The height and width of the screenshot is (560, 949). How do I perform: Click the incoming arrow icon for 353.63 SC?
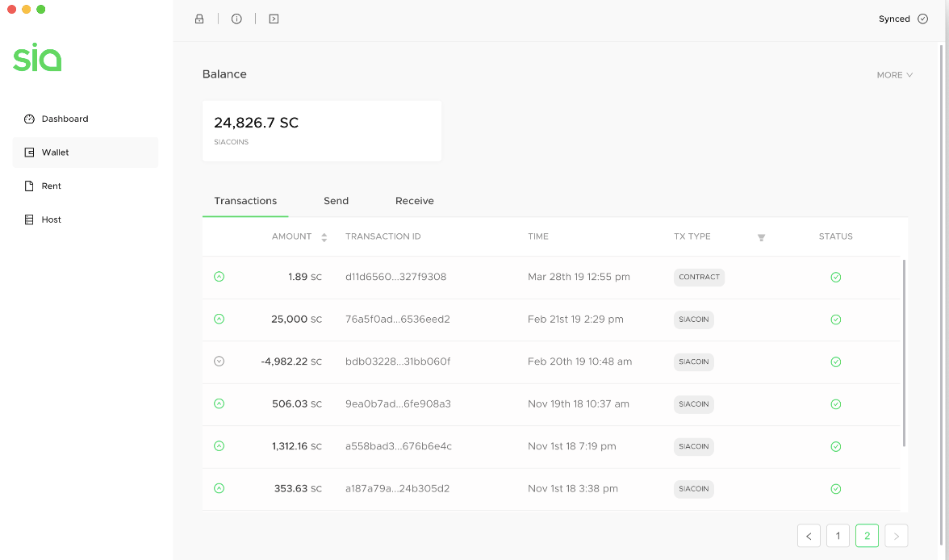coord(219,488)
